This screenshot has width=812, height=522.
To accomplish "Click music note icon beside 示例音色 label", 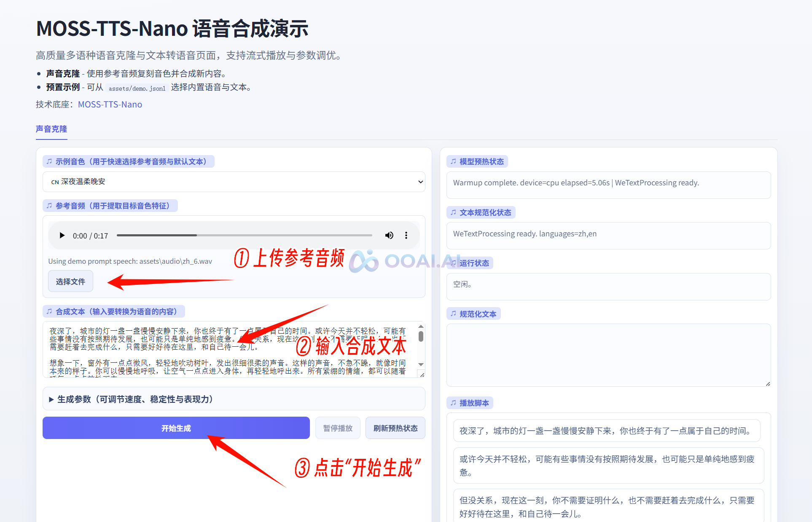I will pos(49,161).
